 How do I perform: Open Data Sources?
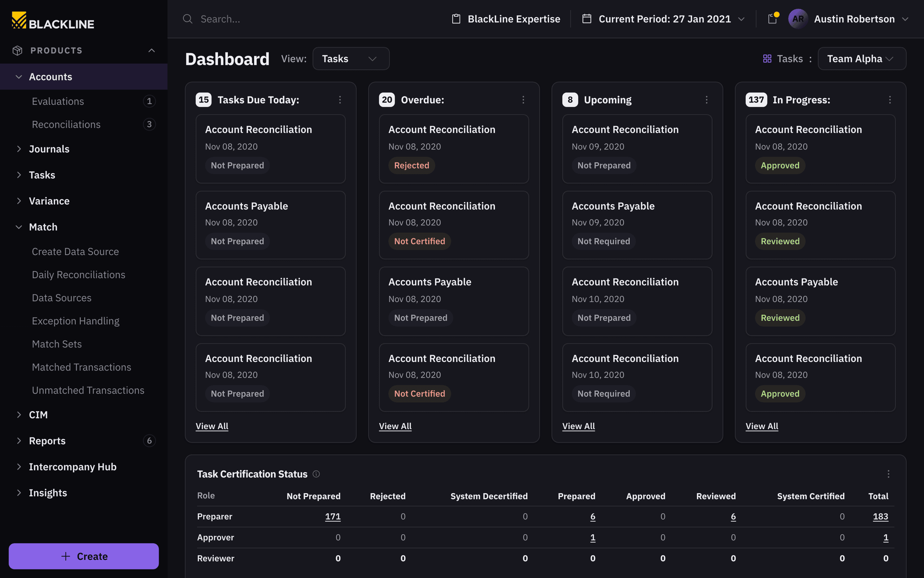[x=61, y=298]
